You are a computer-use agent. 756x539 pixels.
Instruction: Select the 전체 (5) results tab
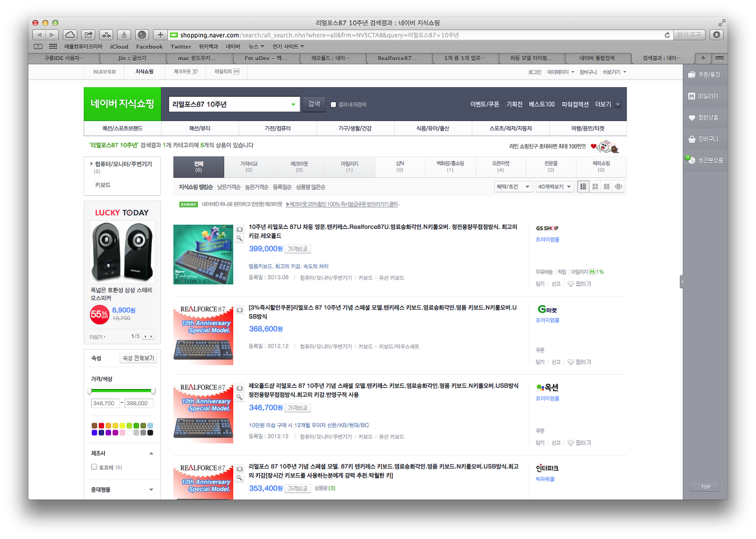click(x=198, y=167)
